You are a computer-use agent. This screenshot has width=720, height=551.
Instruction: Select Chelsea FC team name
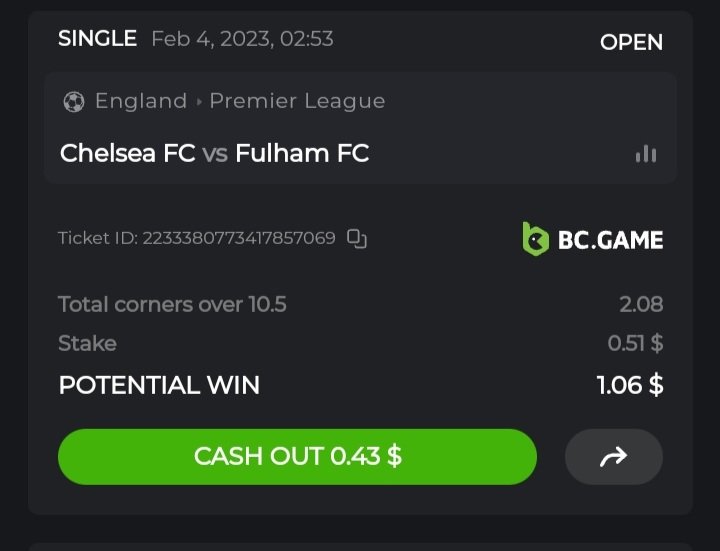[x=127, y=153]
